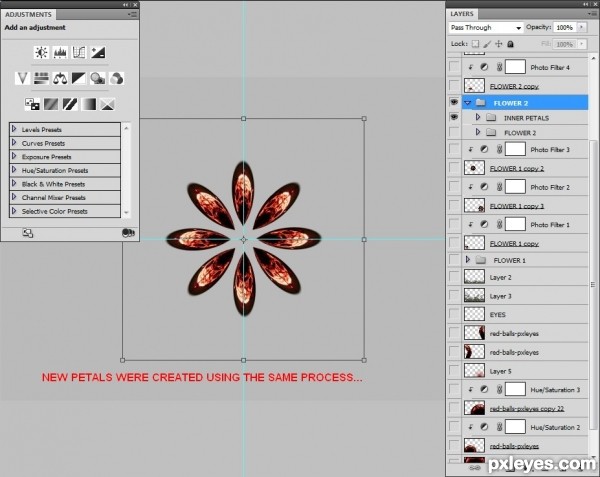Select Black & White Presets entry
The height and width of the screenshot is (477, 600).
[x=65, y=184]
